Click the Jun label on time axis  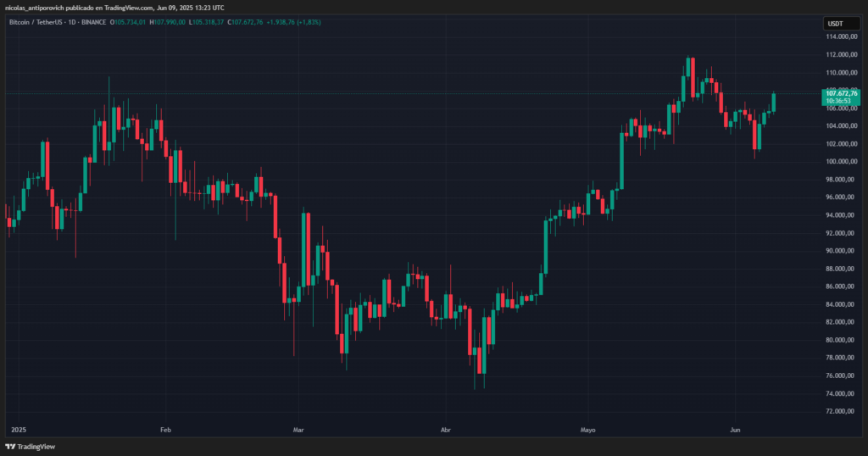[x=735, y=430]
